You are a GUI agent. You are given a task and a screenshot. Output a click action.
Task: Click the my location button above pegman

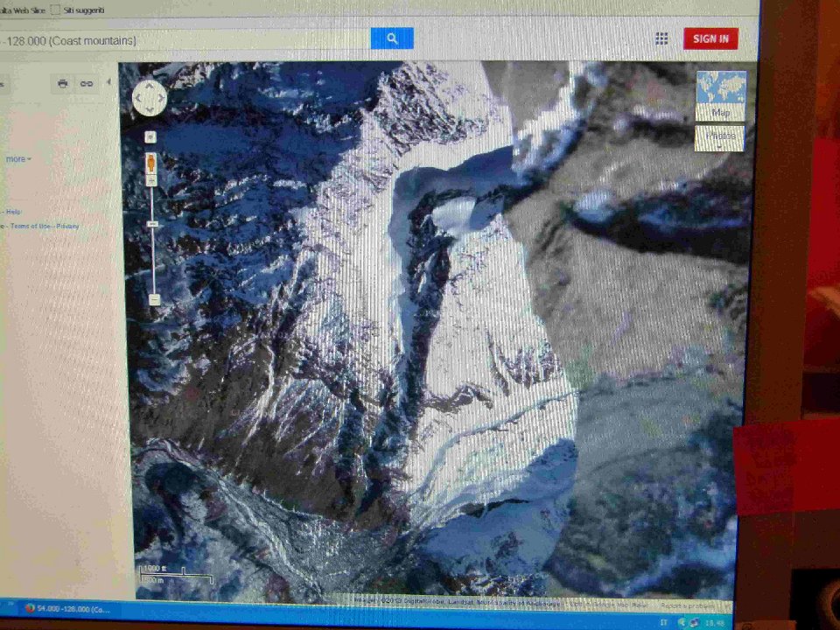150,136
